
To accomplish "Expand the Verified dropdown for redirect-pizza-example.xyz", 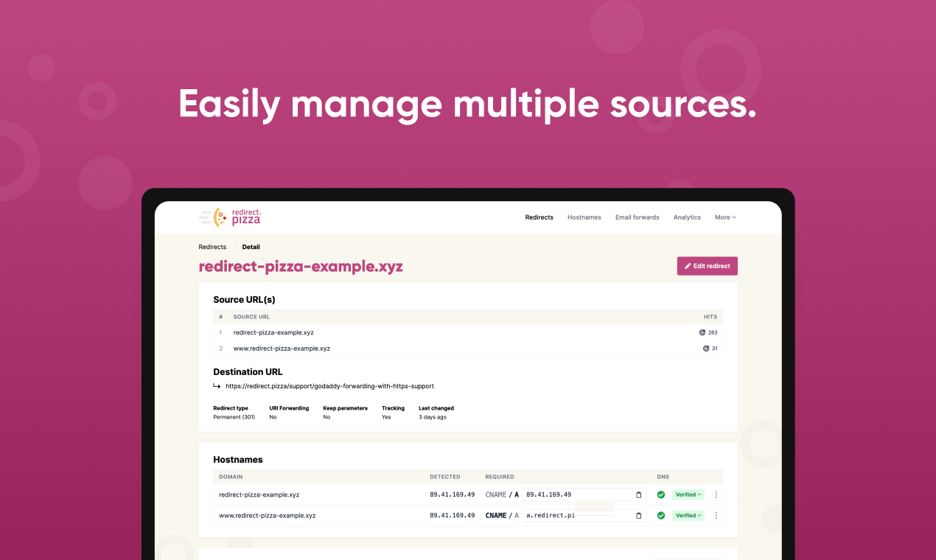I will click(688, 495).
